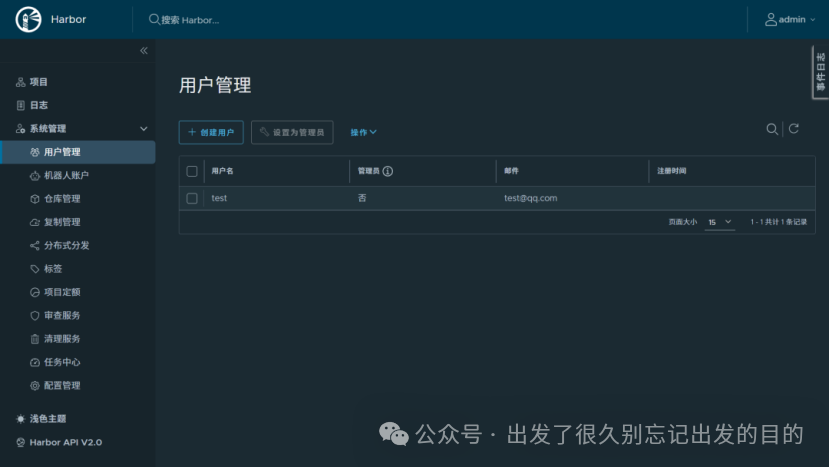830x467 pixels.
Task: Click the table search magnifier icon
Action: pyautogui.click(x=772, y=129)
